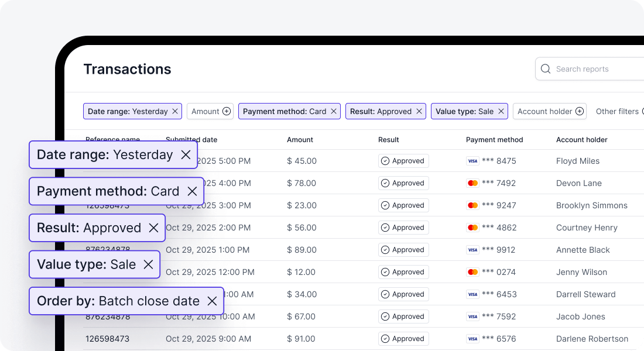Sort by Submitted date column header
644x351 pixels.
(x=191, y=140)
